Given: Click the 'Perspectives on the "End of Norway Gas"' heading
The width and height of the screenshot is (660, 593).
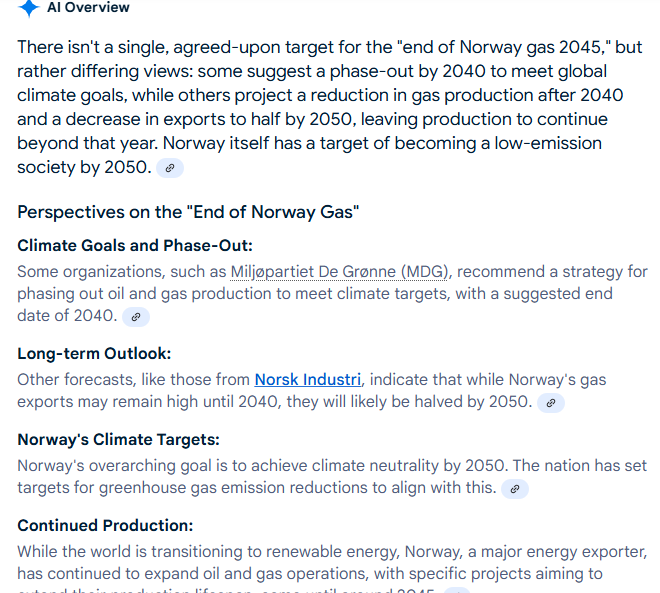Looking at the screenshot, I should (x=188, y=212).
